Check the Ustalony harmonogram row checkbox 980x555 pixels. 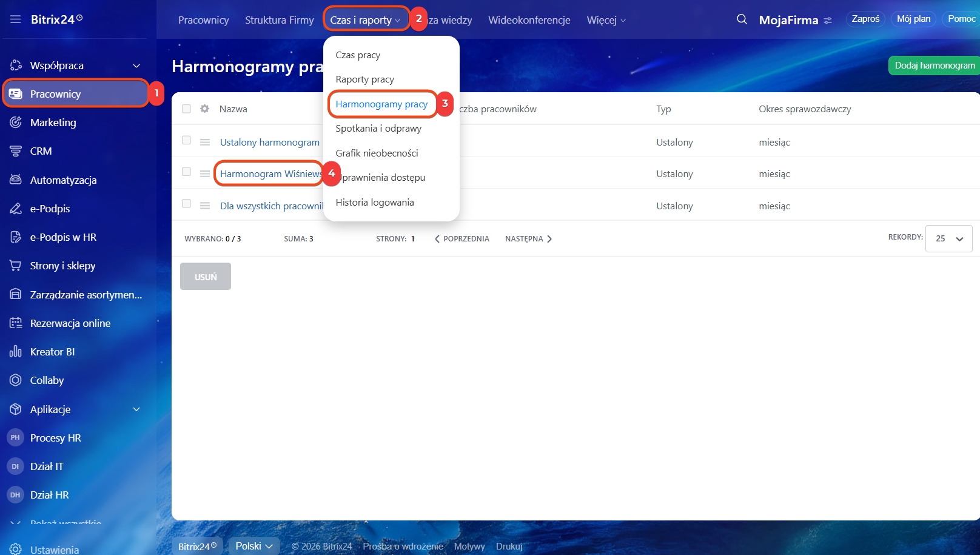click(x=186, y=140)
